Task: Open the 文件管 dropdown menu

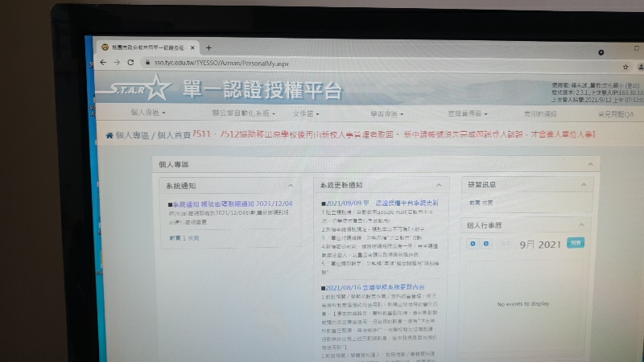Action: [306, 113]
